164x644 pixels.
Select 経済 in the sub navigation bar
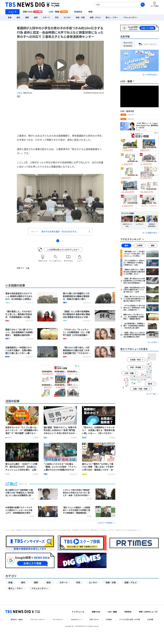pyautogui.click(x=36, y=18)
